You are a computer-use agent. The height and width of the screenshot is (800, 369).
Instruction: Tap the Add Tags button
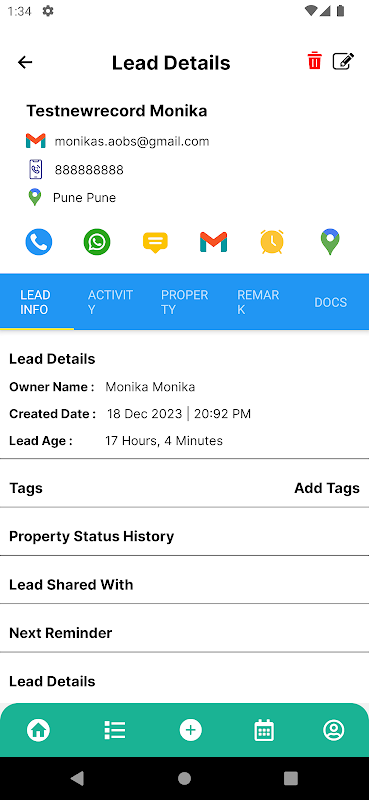click(x=327, y=488)
